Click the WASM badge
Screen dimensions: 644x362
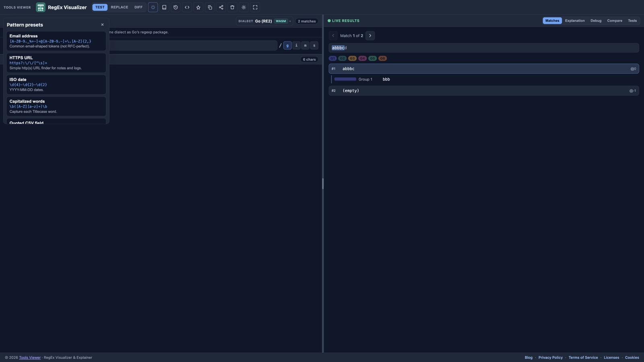[x=281, y=21]
